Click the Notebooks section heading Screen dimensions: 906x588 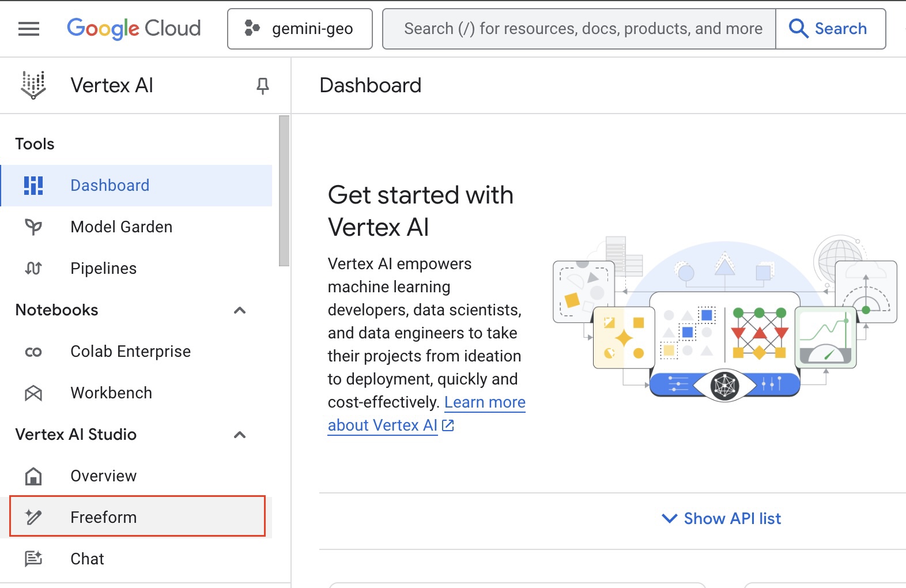(57, 310)
